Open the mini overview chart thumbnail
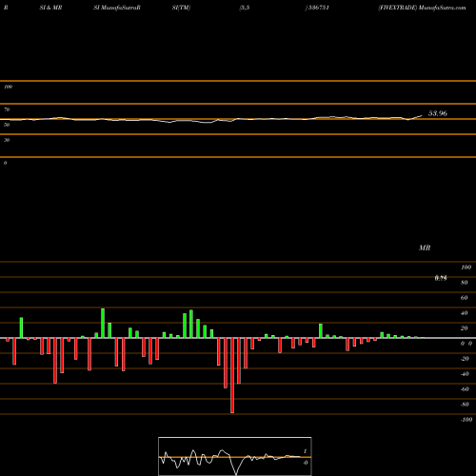This screenshot has width=476, height=476. [235, 456]
